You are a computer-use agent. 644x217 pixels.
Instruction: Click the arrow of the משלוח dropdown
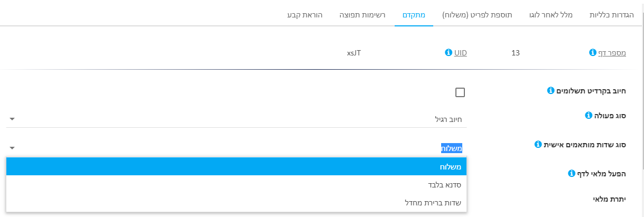pos(12,148)
